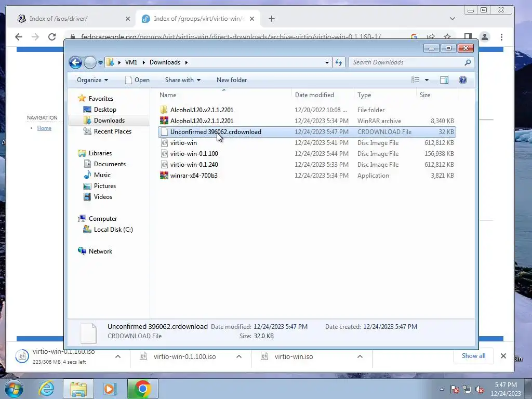This screenshot has height=399, width=532.
Task: Click the Change your view icon
Action: click(415, 80)
